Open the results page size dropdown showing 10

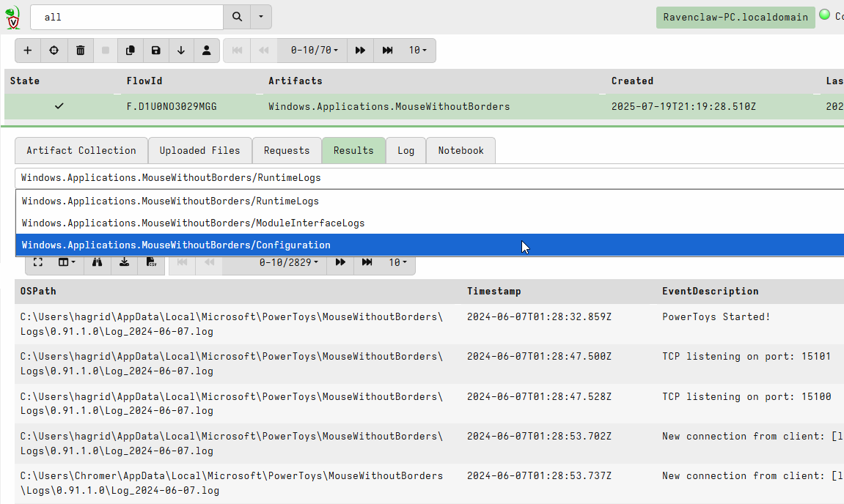(x=397, y=262)
